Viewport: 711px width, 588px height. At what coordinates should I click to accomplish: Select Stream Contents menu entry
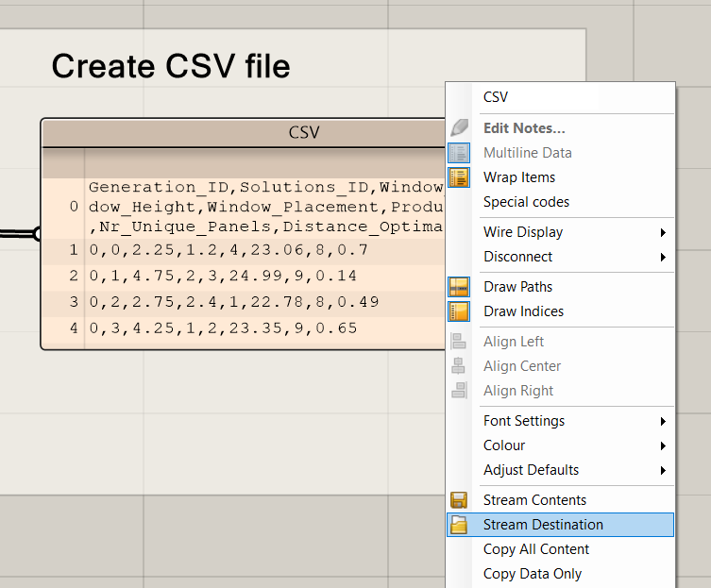click(x=561, y=500)
